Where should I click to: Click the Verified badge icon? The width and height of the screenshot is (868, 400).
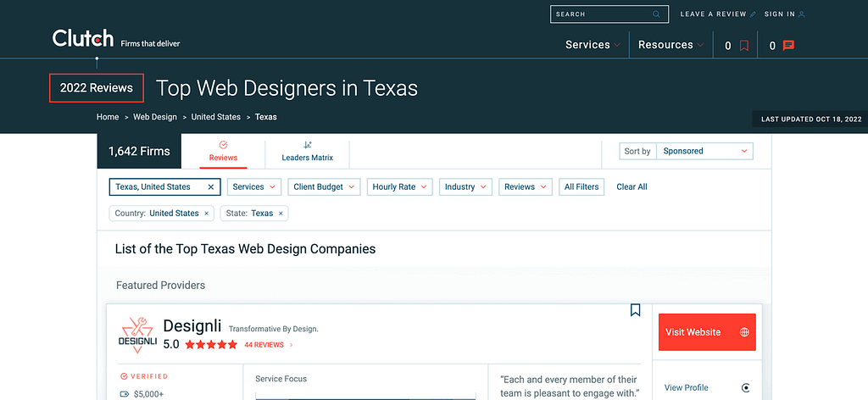(x=124, y=376)
